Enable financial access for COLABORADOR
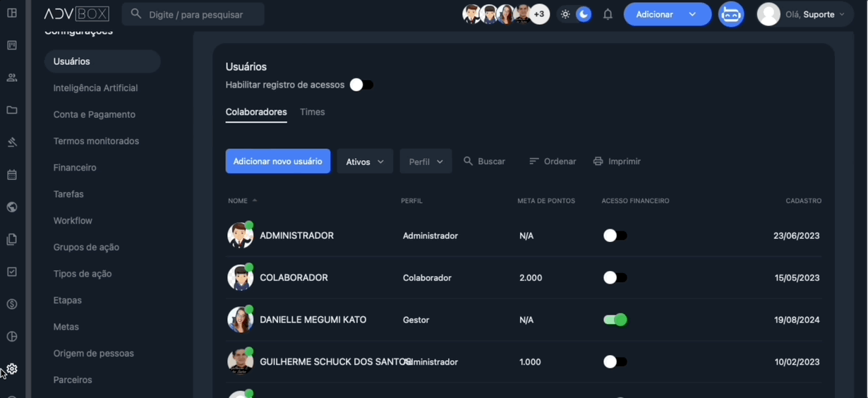 click(615, 278)
